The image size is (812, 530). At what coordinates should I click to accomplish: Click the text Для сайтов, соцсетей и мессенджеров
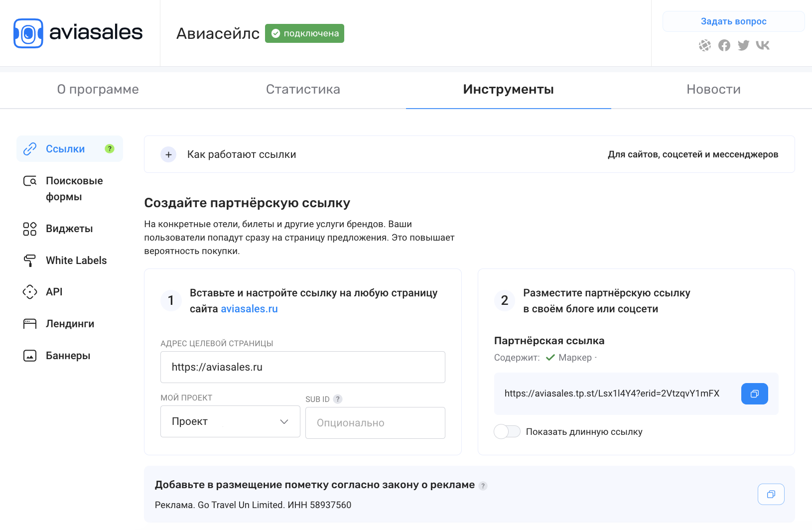coord(693,154)
